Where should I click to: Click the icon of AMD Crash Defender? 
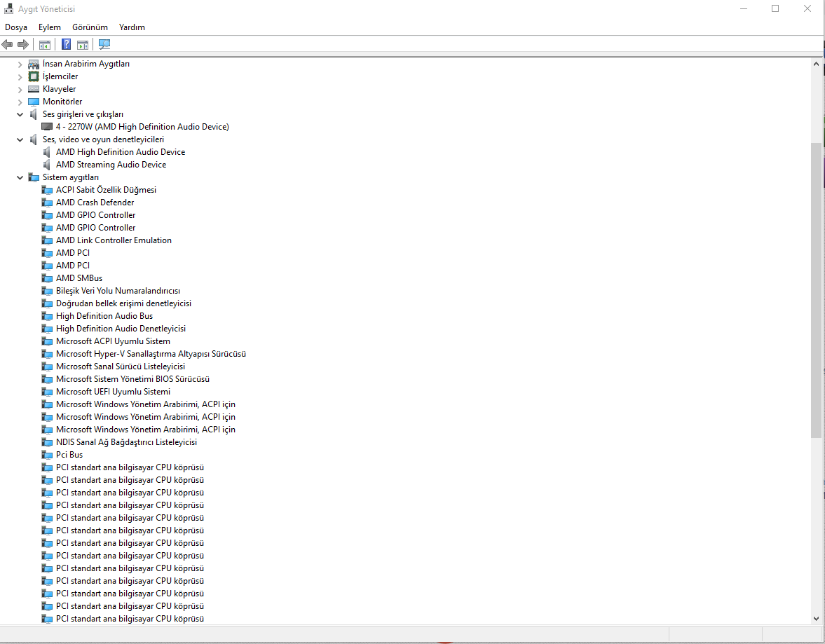[x=47, y=203]
